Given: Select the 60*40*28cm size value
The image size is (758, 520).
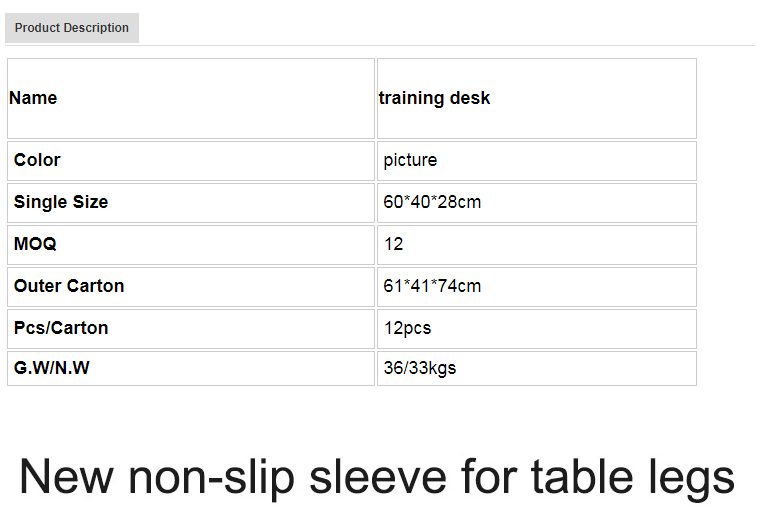Looking at the screenshot, I should click(x=432, y=202).
